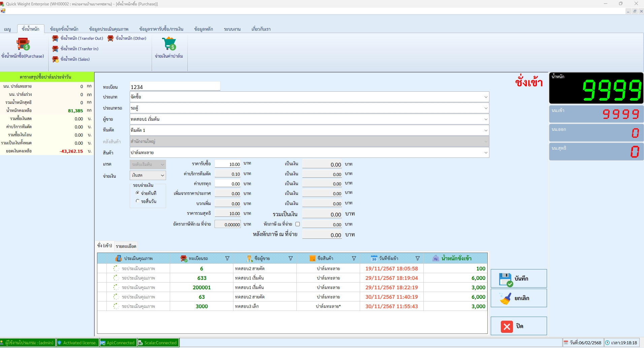Click the บันทึก save button
644x348 pixels.
(519, 279)
